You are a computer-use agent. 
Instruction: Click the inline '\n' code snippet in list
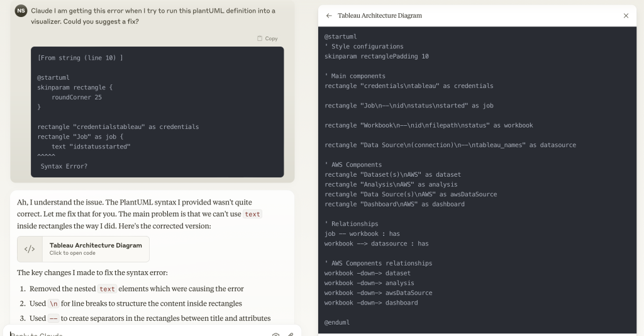tap(53, 303)
